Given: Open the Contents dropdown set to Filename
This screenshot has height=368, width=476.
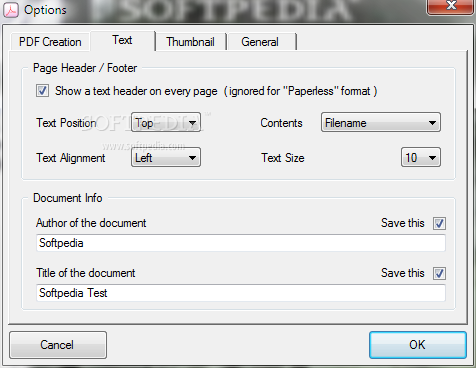Looking at the screenshot, I should 381,122.
